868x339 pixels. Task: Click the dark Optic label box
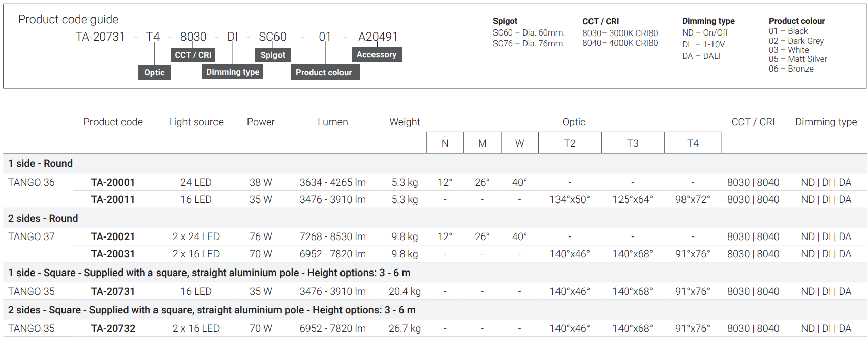[x=154, y=72]
